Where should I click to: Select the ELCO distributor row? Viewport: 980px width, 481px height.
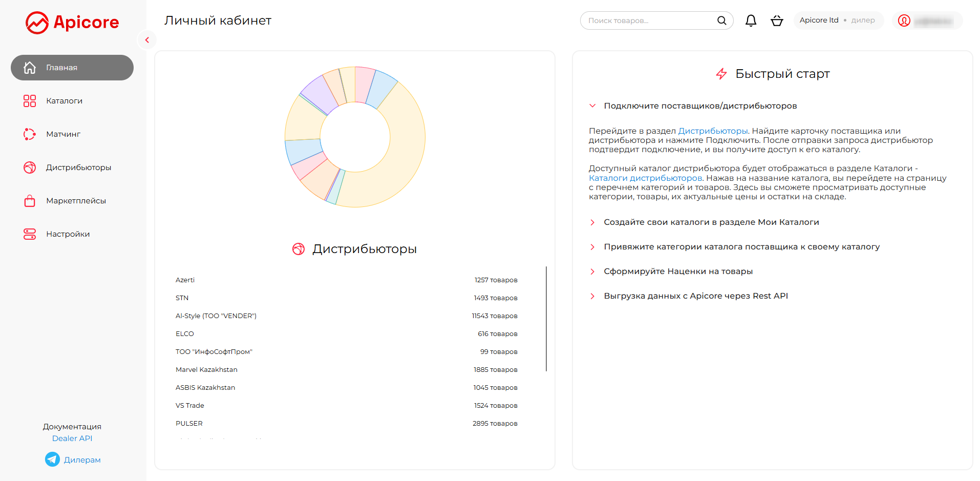click(347, 334)
